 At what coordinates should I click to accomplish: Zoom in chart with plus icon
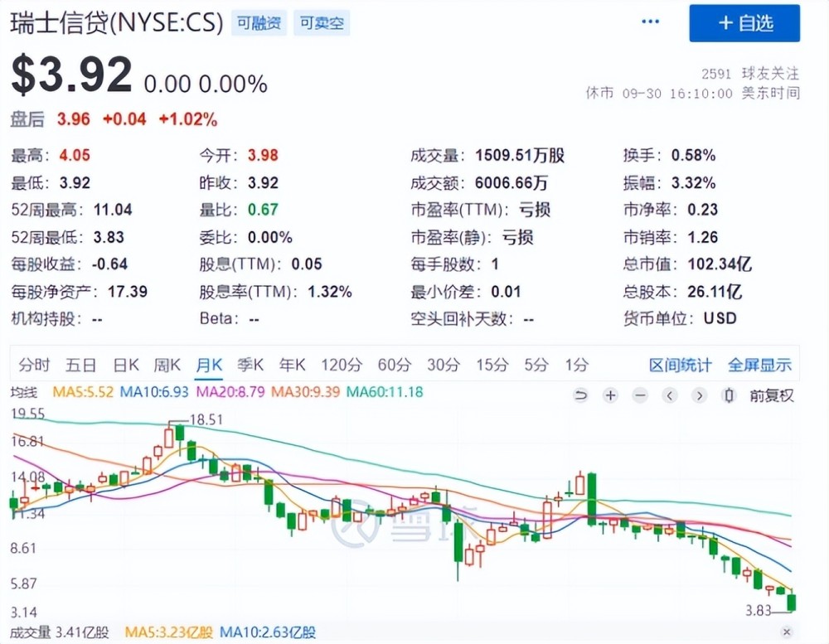point(611,395)
